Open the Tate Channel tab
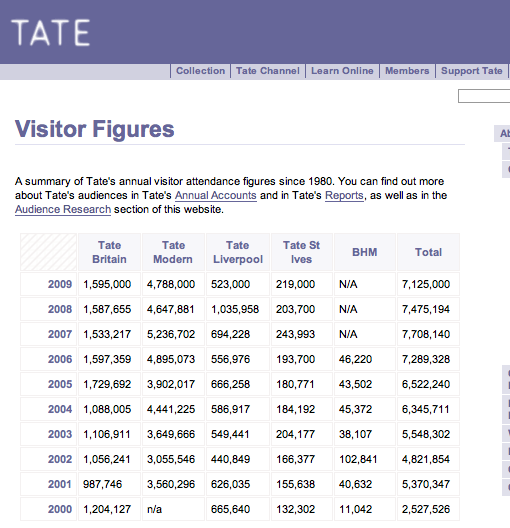 pos(268,71)
